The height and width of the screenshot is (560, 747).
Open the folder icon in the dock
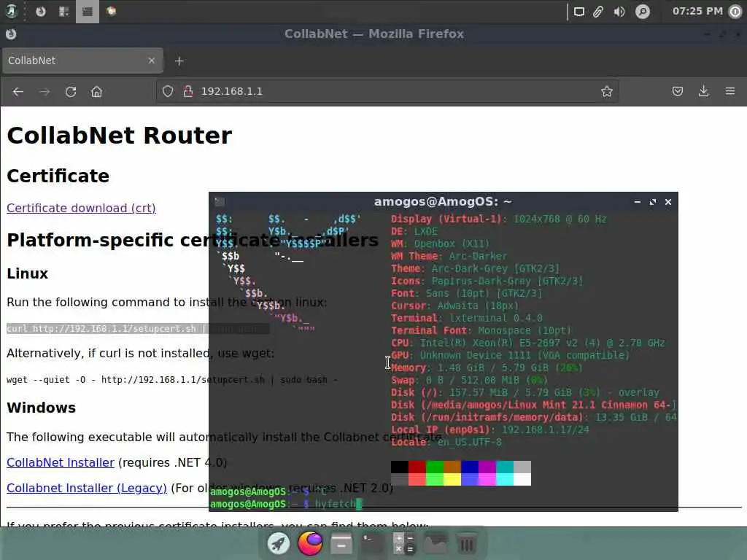(x=435, y=543)
